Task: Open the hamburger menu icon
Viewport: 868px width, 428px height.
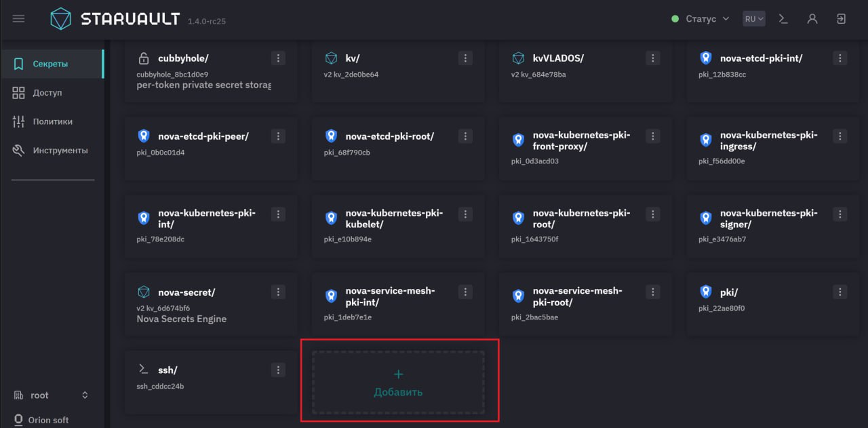Action: coord(18,19)
